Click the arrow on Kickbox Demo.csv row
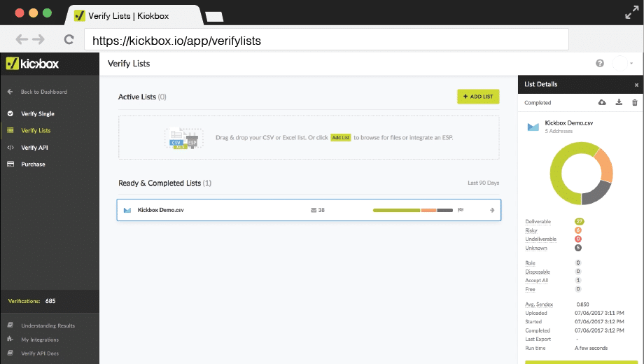 (x=492, y=210)
